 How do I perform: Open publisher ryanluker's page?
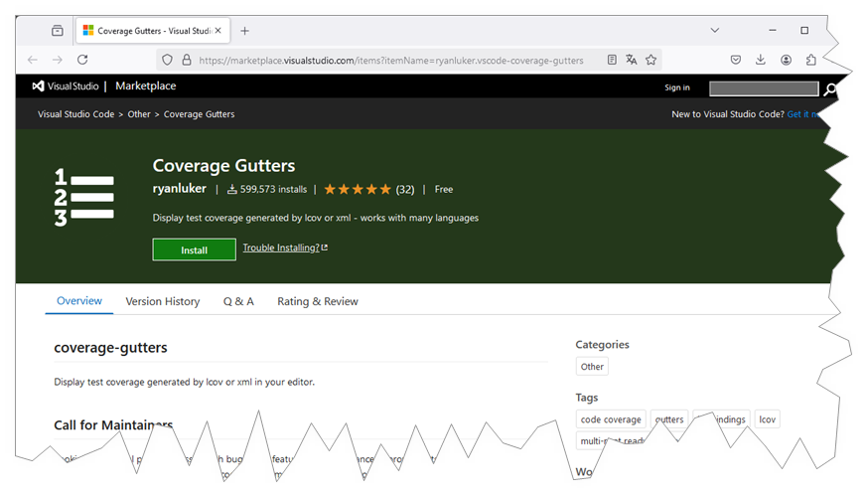point(180,188)
